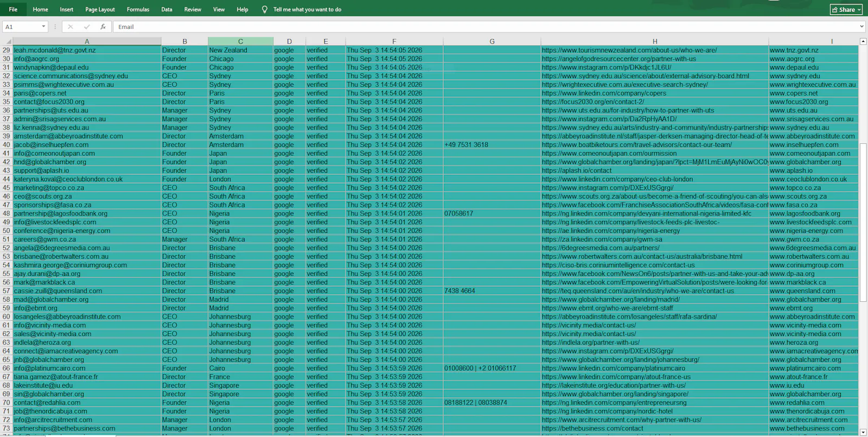The height and width of the screenshot is (437, 868).
Task: Select row 57 header
Action: (7, 290)
